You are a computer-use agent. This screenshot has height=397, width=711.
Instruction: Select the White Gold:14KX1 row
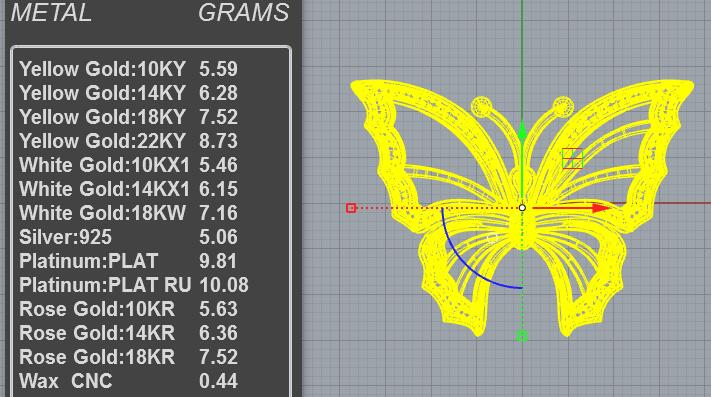point(128,189)
